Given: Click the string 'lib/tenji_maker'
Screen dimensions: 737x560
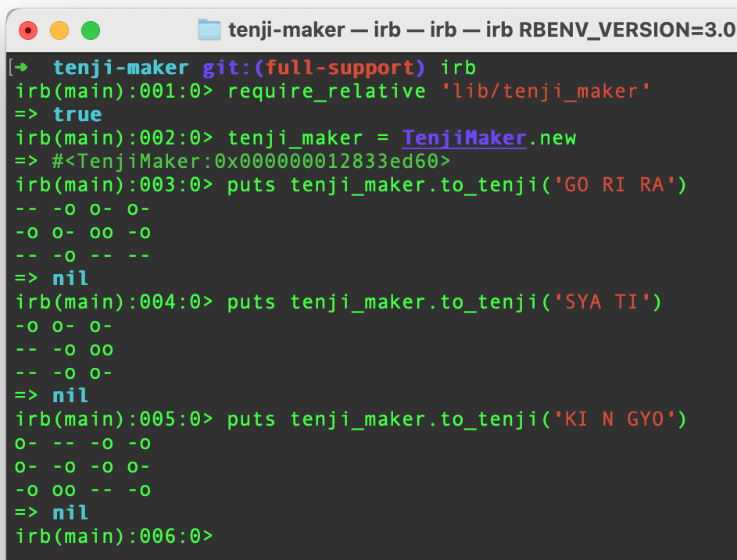Looking at the screenshot, I should (546, 91).
